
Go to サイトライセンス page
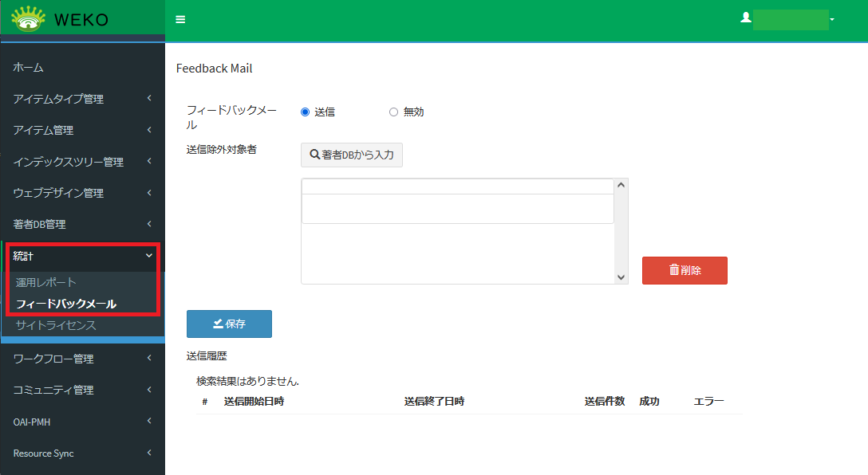click(x=56, y=325)
